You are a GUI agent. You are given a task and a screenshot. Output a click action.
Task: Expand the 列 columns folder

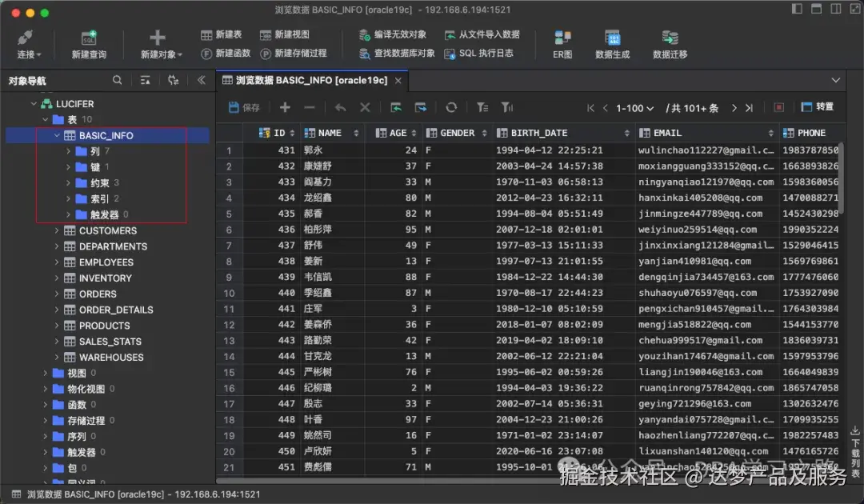(x=68, y=151)
